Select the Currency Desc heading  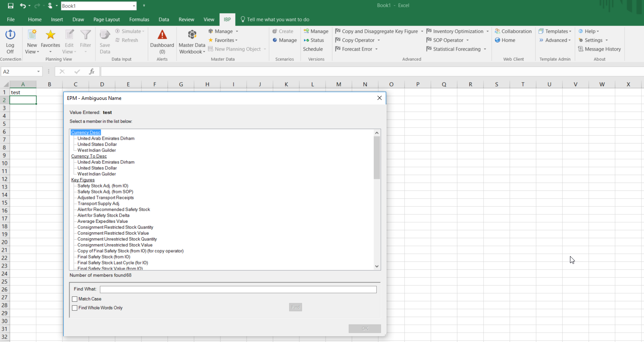pos(86,132)
